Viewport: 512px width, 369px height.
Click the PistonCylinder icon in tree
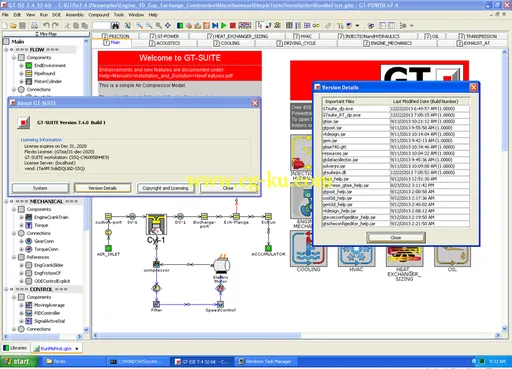[x=29, y=81]
